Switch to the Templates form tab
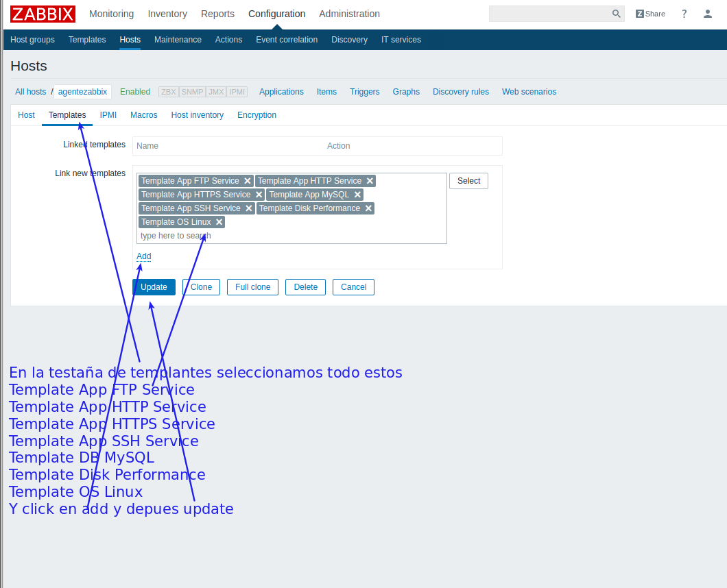Viewport: 727px width, 588px height. tap(67, 115)
